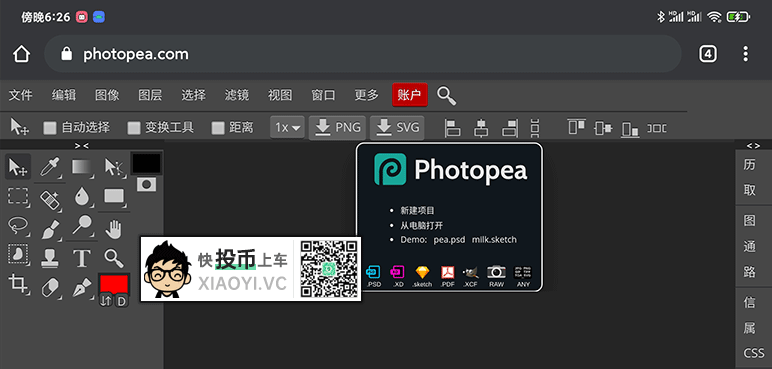Open the 滤镜 menu

pos(237,95)
